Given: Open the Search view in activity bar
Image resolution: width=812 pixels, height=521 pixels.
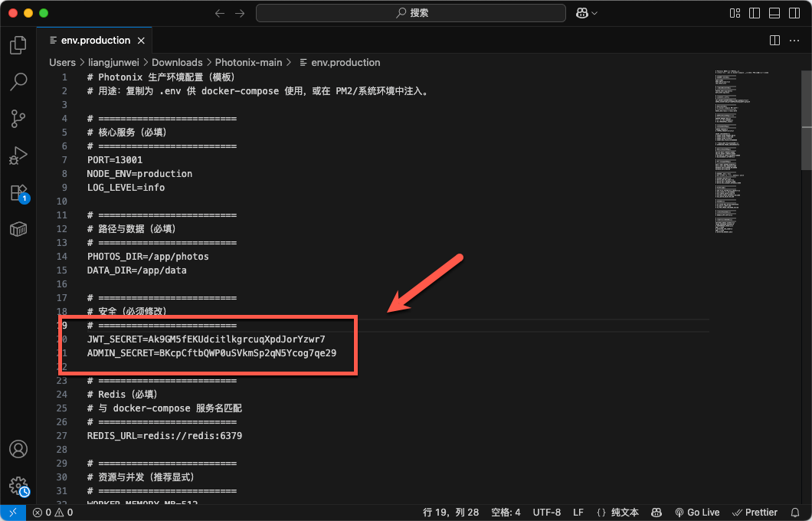Looking at the screenshot, I should [x=18, y=81].
